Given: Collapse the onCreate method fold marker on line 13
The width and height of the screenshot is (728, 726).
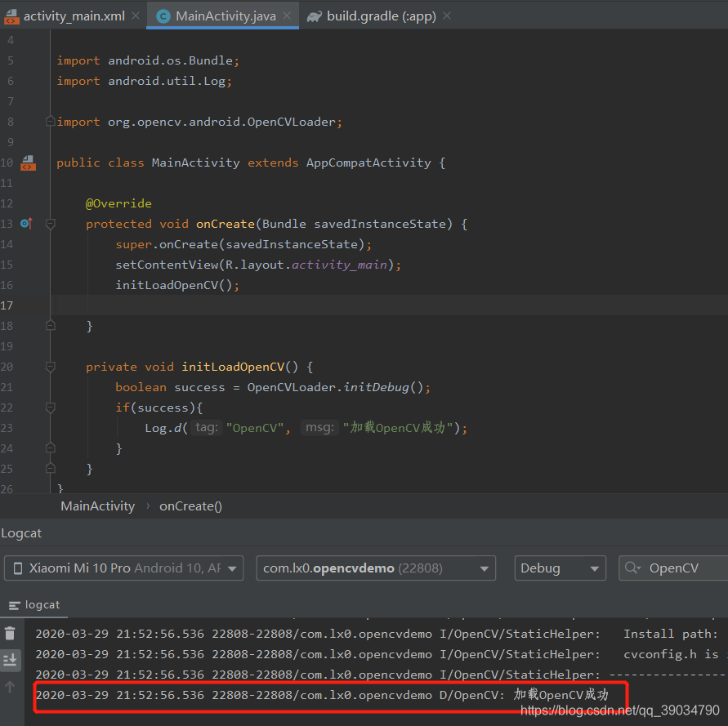Looking at the screenshot, I should (51, 225).
